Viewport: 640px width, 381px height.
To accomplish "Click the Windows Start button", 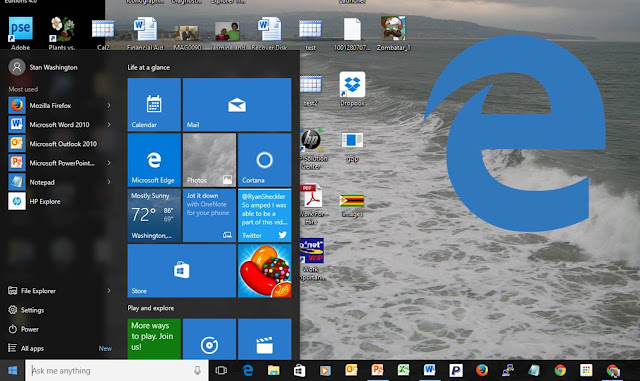I will tap(12, 370).
